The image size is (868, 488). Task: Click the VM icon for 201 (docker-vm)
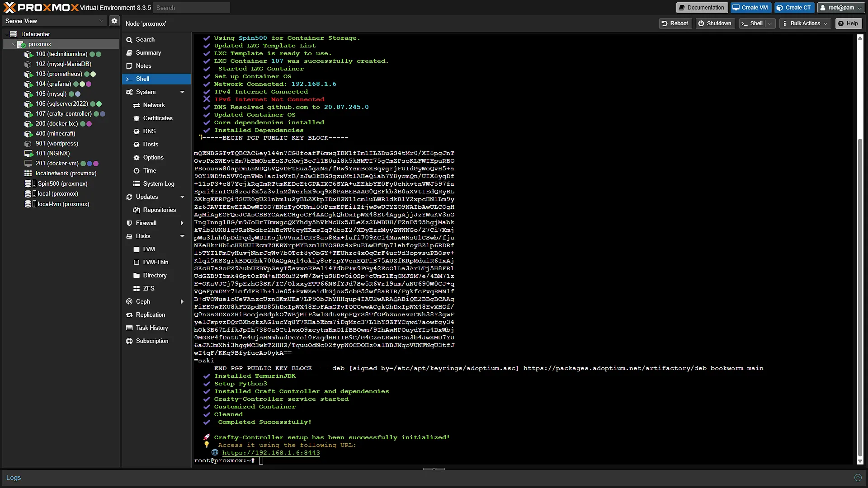28,164
